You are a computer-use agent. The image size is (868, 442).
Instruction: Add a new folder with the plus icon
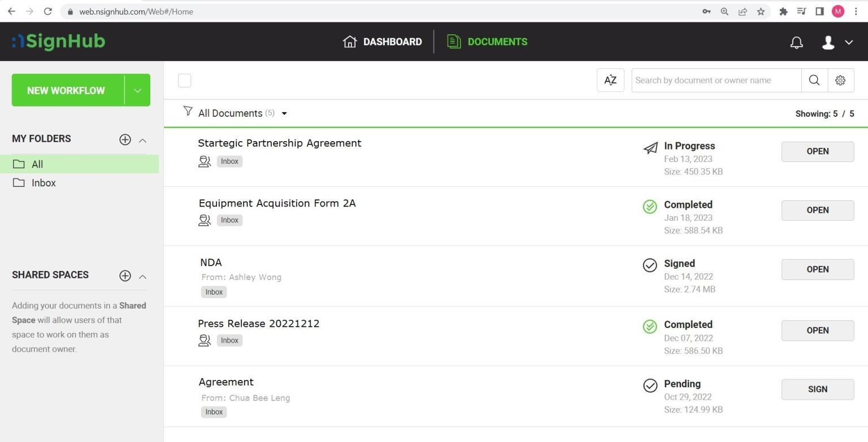125,139
